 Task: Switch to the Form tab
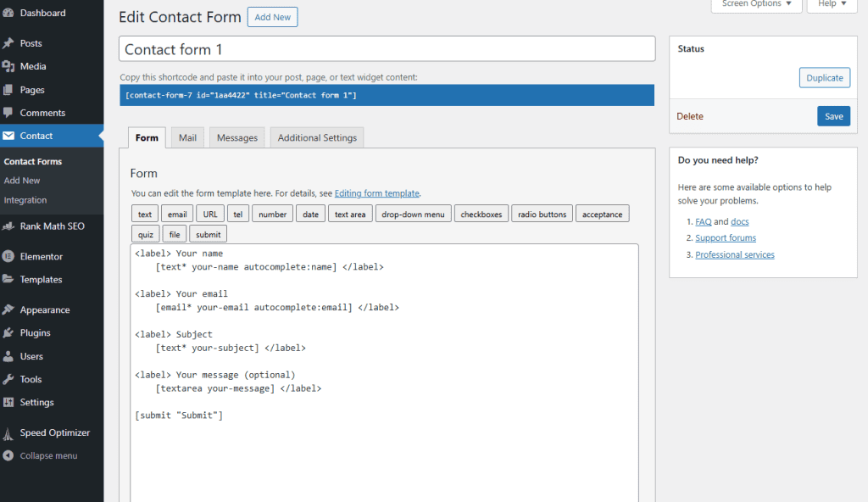[x=147, y=137]
